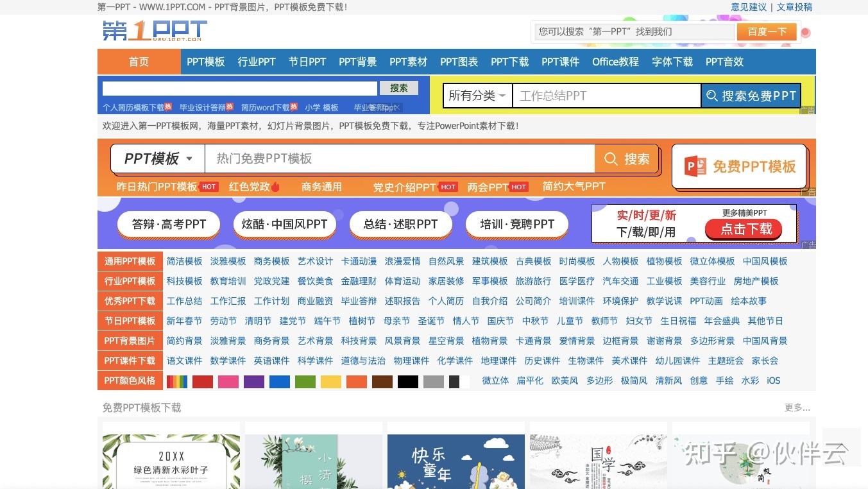Image resolution: width=868 pixels, height=489 pixels.
Task: Click the 意见建议 link
Action: coord(749,7)
